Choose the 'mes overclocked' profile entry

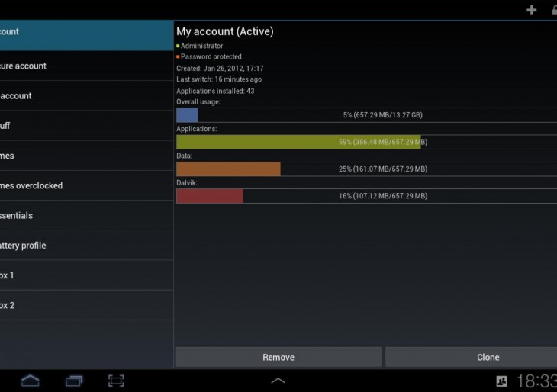[87, 185]
